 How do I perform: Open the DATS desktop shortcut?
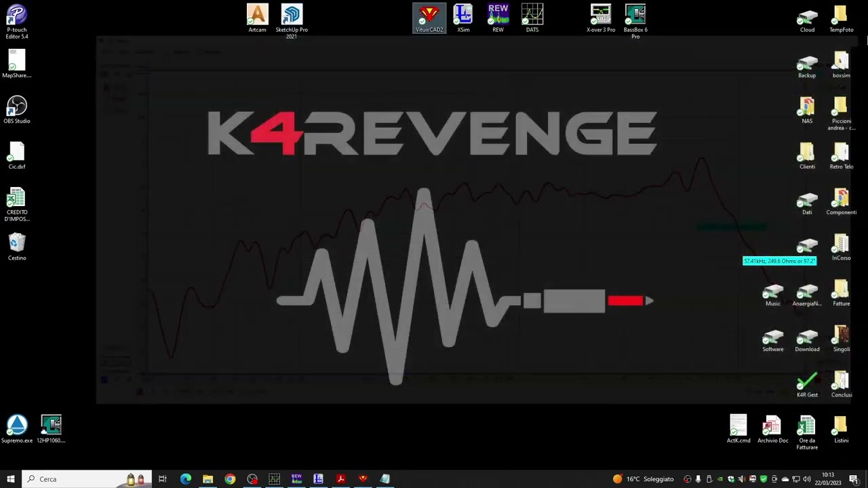pyautogui.click(x=532, y=18)
